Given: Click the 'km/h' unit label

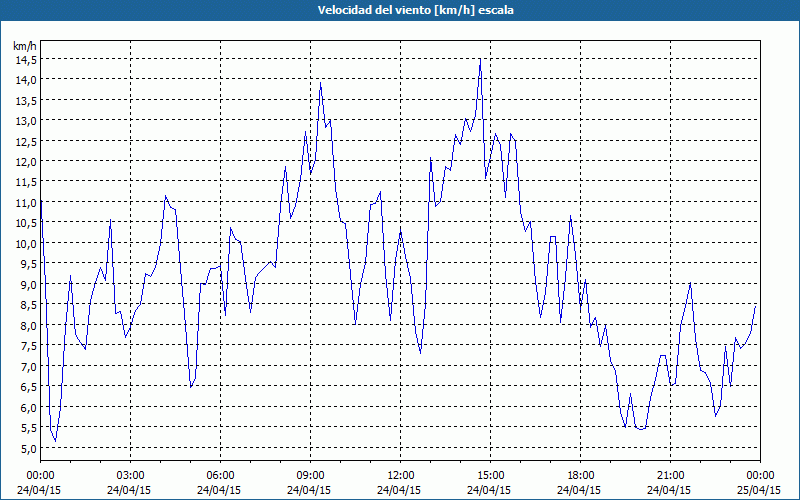Looking at the screenshot, I should point(25,46).
